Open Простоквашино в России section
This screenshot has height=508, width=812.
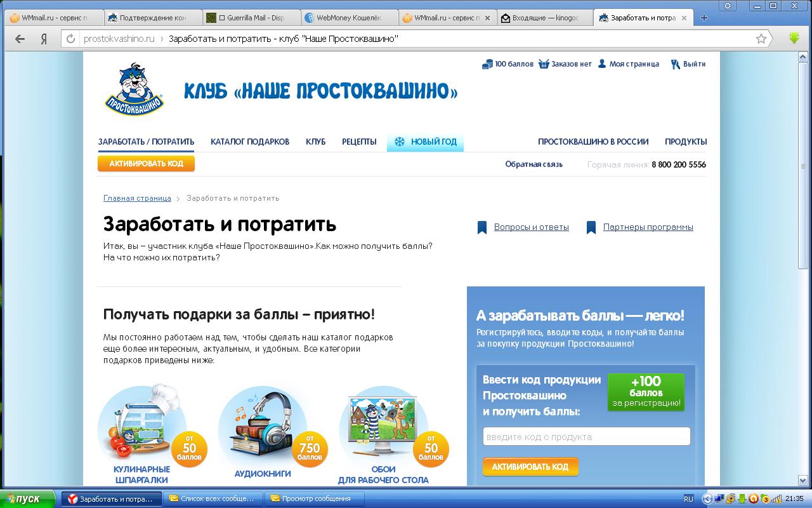593,142
